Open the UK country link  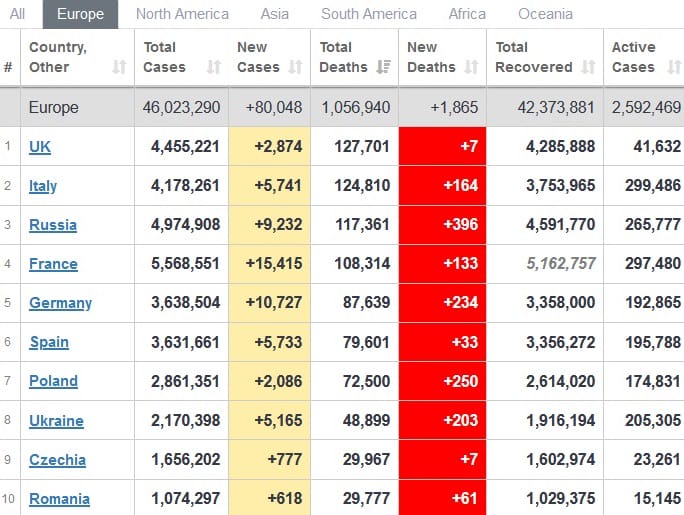point(40,147)
